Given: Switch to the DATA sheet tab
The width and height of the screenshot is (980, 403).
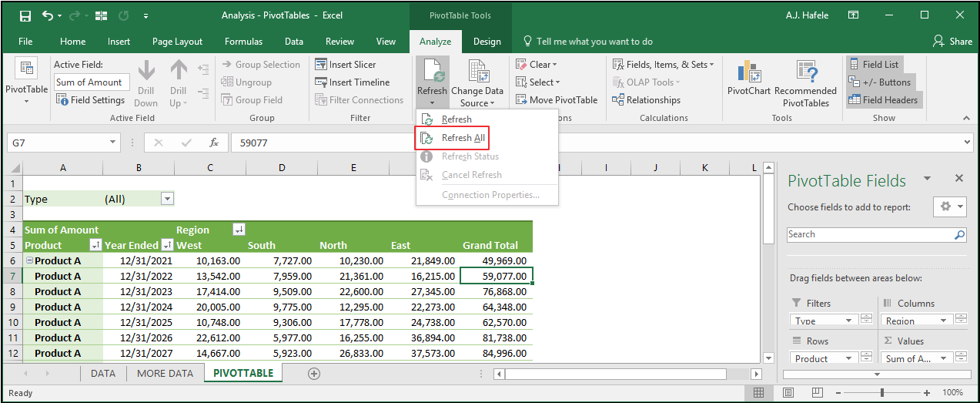Looking at the screenshot, I should [x=103, y=373].
